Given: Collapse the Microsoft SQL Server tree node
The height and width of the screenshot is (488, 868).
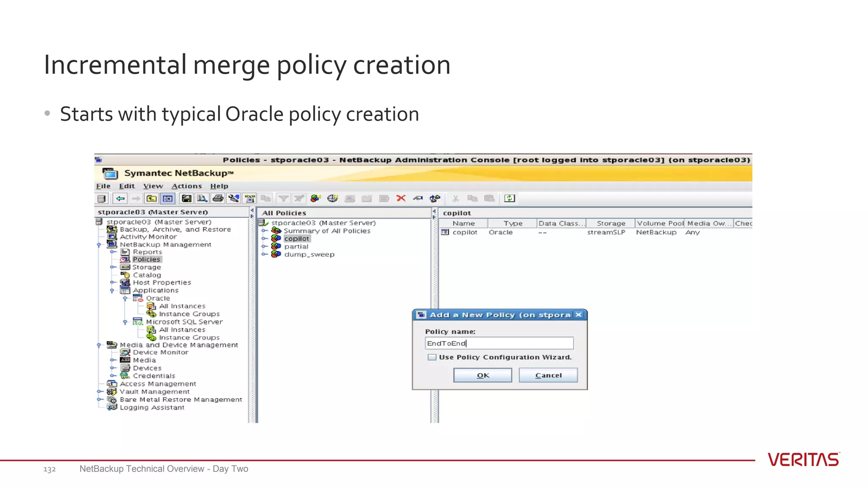Looking at the screenshot, I should pyautogui.click(x=125, y=322).
